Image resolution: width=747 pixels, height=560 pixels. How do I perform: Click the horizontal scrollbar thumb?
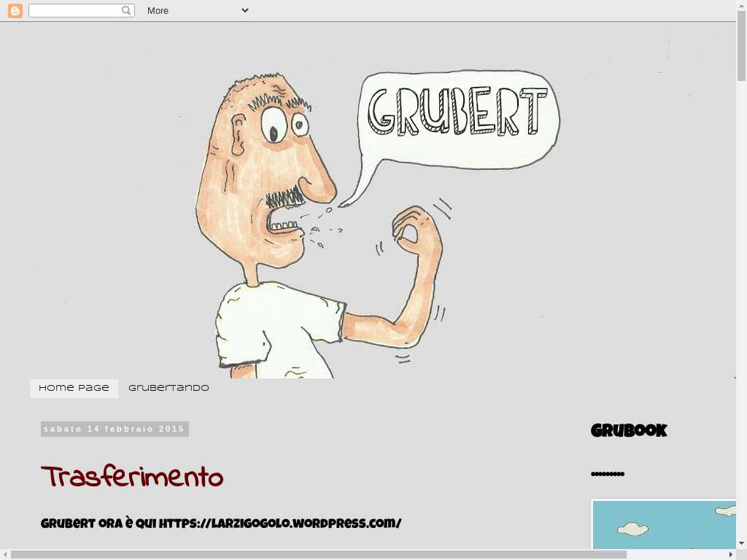(x=318, y=554)
